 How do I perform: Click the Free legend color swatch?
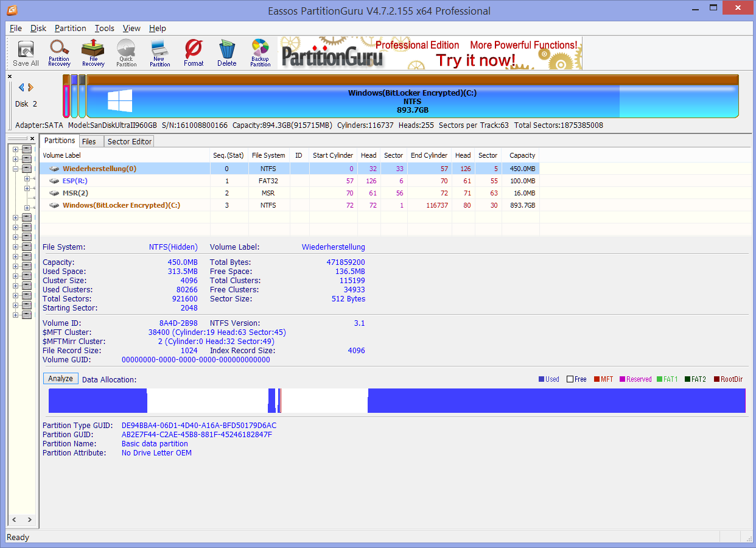570,379
